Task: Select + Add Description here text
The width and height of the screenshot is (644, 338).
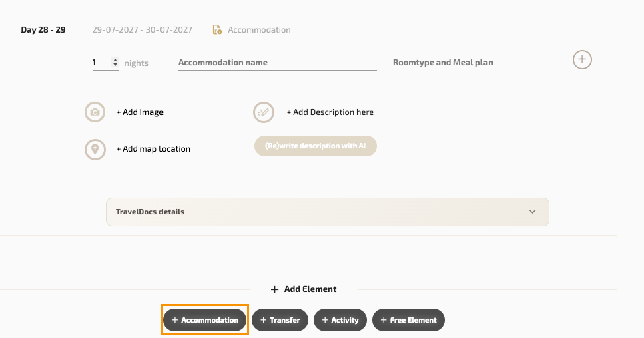Action: [330, 112]
